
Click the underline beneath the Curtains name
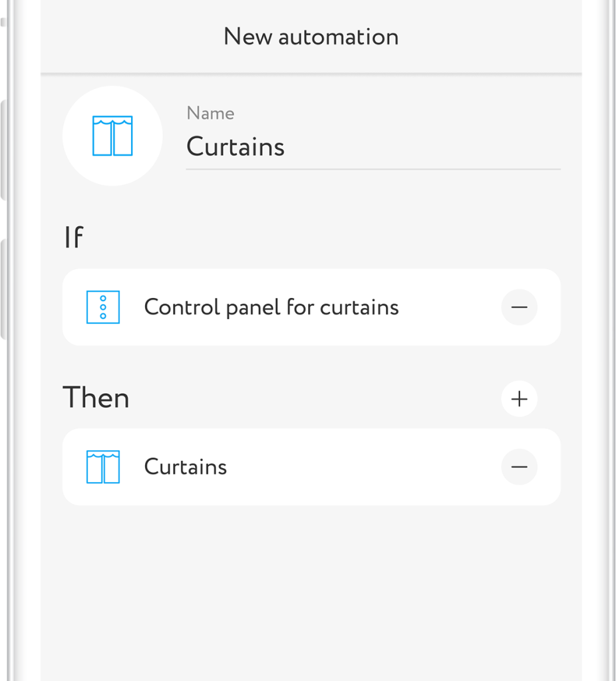coord(373,169)
